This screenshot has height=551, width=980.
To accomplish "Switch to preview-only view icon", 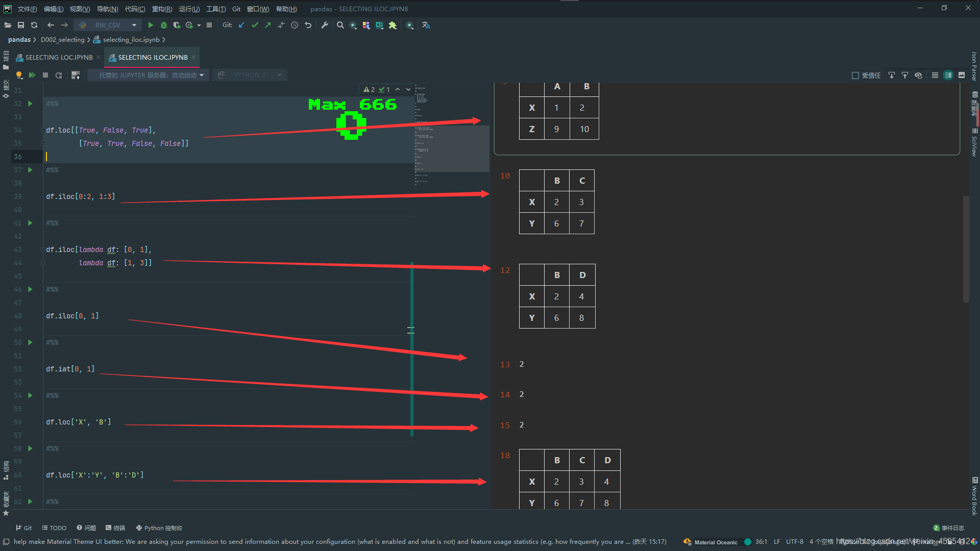I will point(962,75).
